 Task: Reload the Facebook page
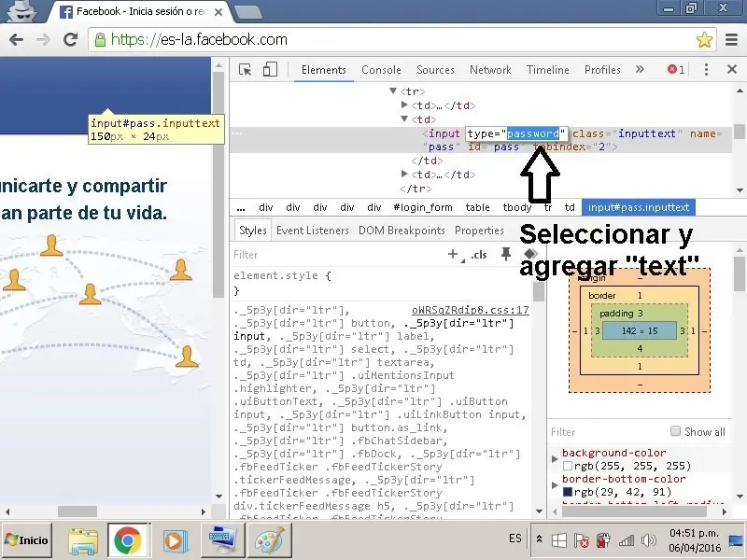71,39
